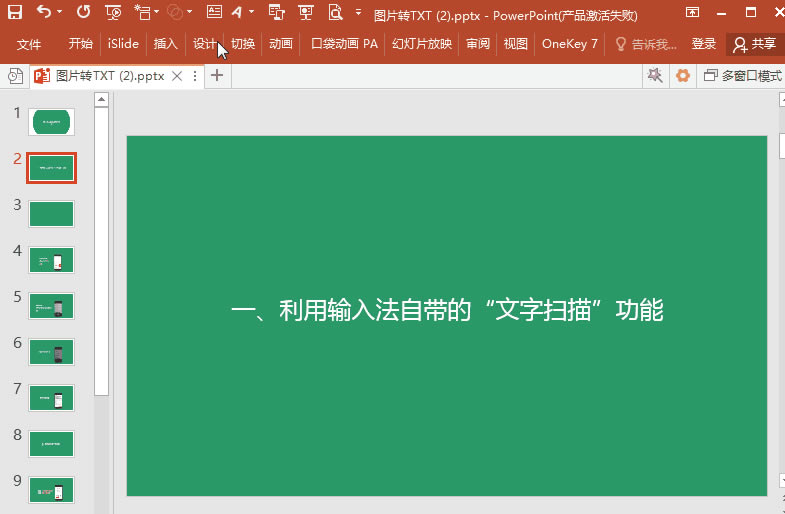Expand the WordArt 'A' dropdown arrow

(x=251, y=13)
